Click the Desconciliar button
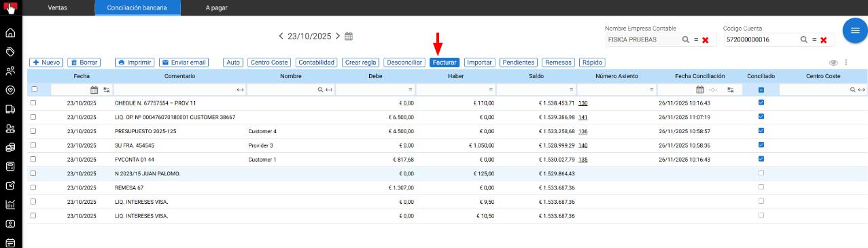Viewport: 868px width, 248px height. [x=404, y=63]
